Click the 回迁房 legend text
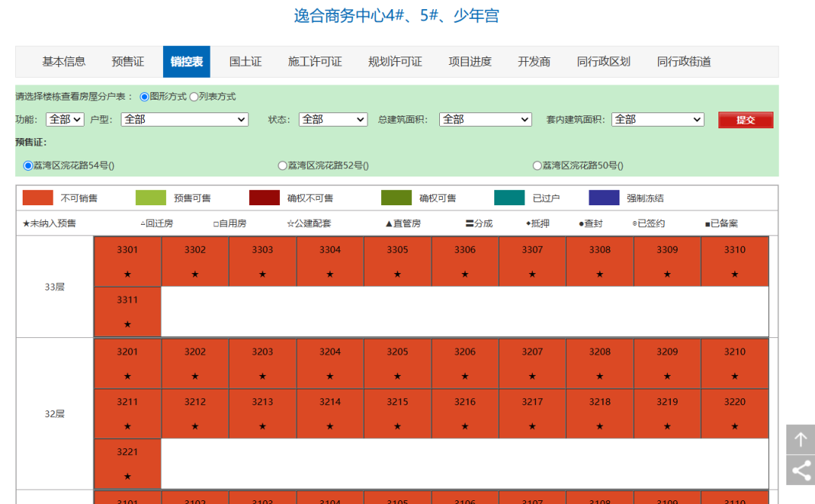Screen dimensions: 815x504 tap(159, 223)
